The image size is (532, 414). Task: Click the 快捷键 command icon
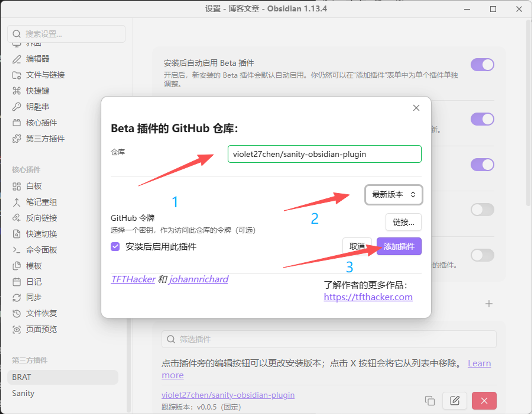[x=17, y=91]
